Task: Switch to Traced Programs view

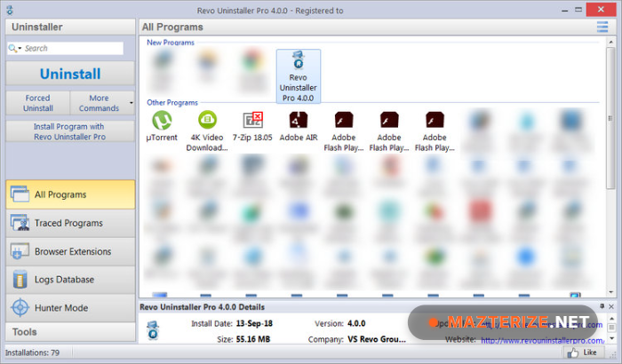Action: (70, 223)
